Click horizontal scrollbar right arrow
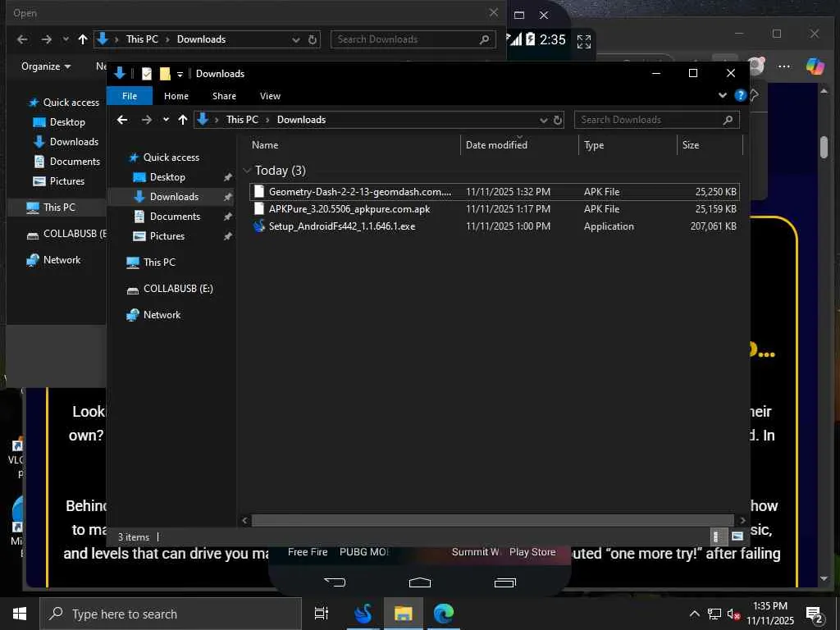This screenshot has height=630, width=840. (x=742, y=520)
